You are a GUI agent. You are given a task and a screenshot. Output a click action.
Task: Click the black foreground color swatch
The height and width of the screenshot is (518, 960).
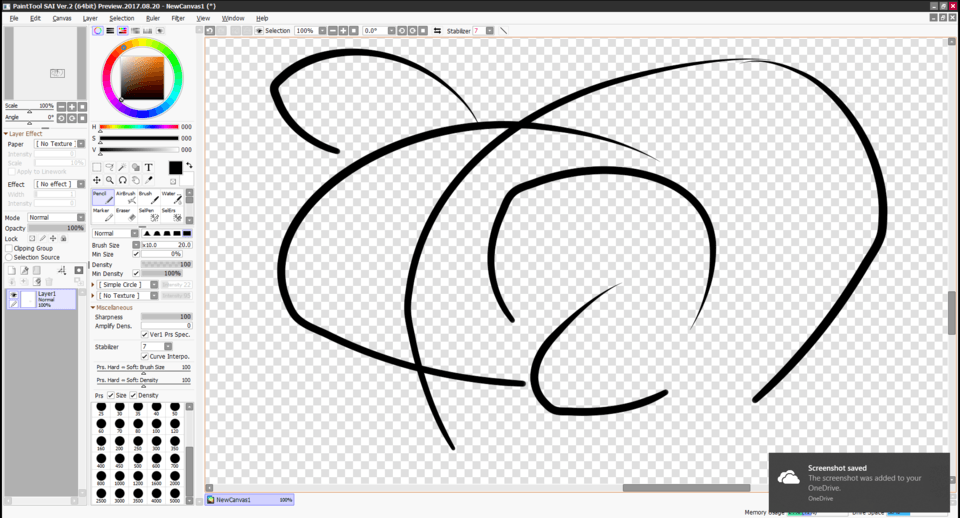[175, 168]
